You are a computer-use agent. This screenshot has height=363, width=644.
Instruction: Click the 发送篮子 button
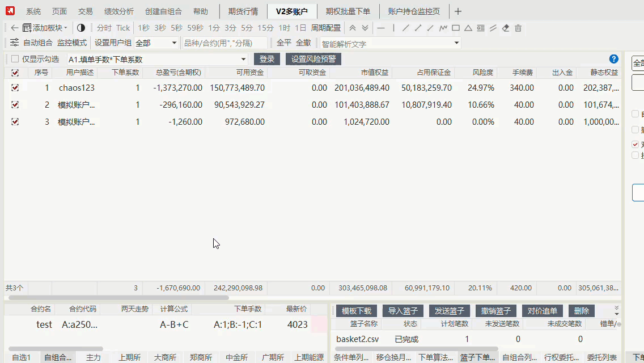449,310
